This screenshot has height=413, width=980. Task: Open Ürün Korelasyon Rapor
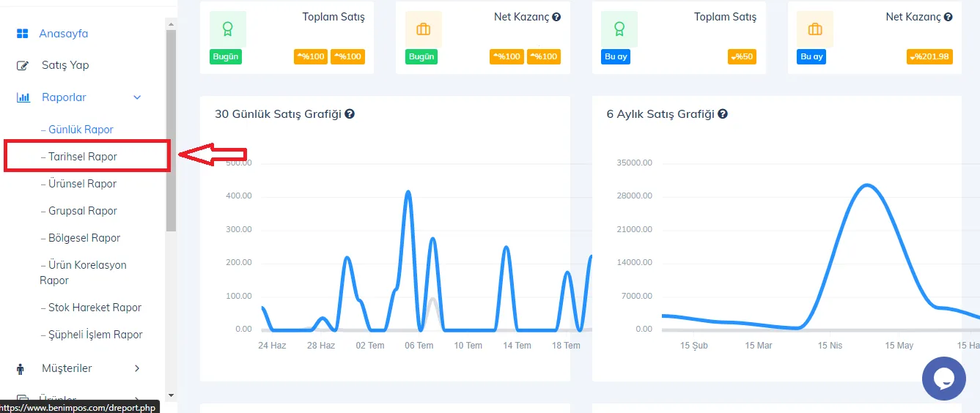point(83,272)
